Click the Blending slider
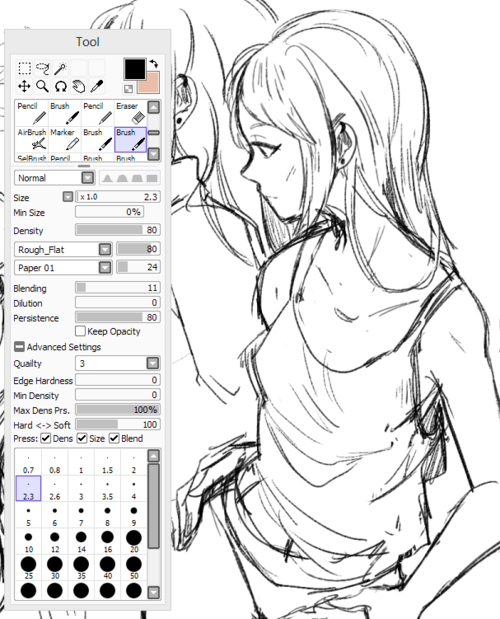500x619 pixels. pos(118,288)
